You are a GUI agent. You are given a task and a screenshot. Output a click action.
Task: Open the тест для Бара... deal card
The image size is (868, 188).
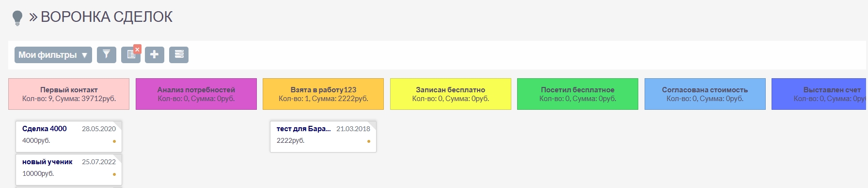pyautogui.click(x=323, y=137)
